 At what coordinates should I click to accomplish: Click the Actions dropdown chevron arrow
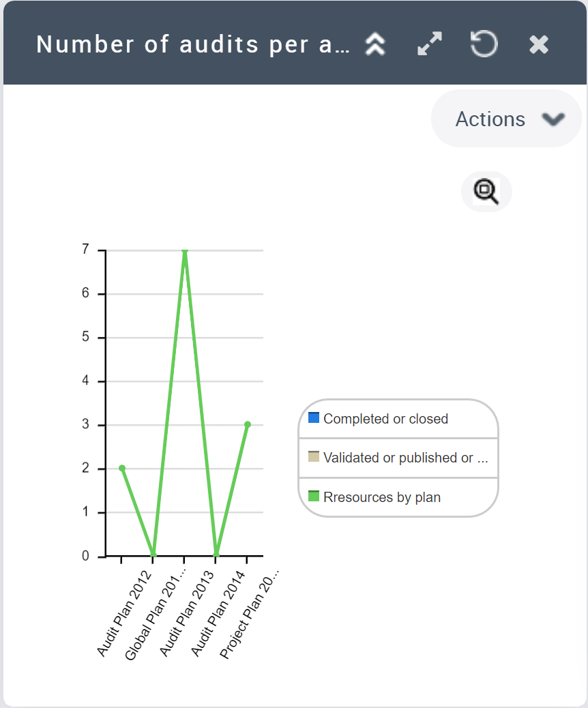(553, 119)
